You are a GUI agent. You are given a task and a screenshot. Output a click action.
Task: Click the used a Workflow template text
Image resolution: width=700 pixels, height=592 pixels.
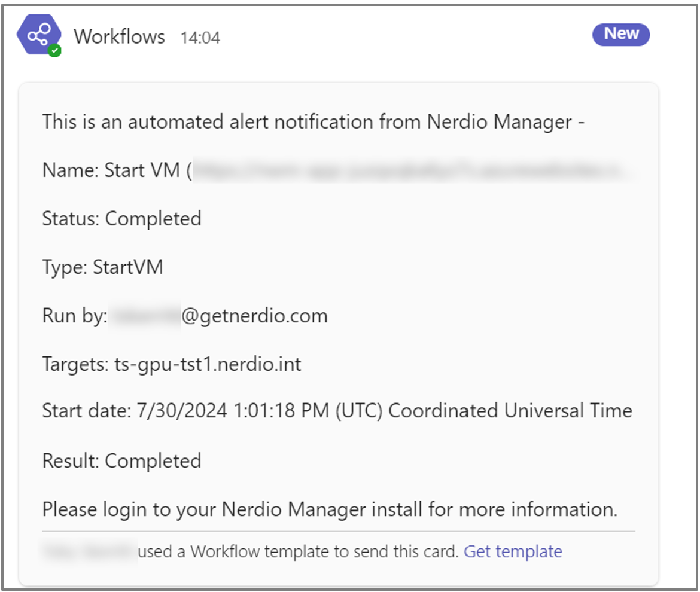tap(298, 551)
